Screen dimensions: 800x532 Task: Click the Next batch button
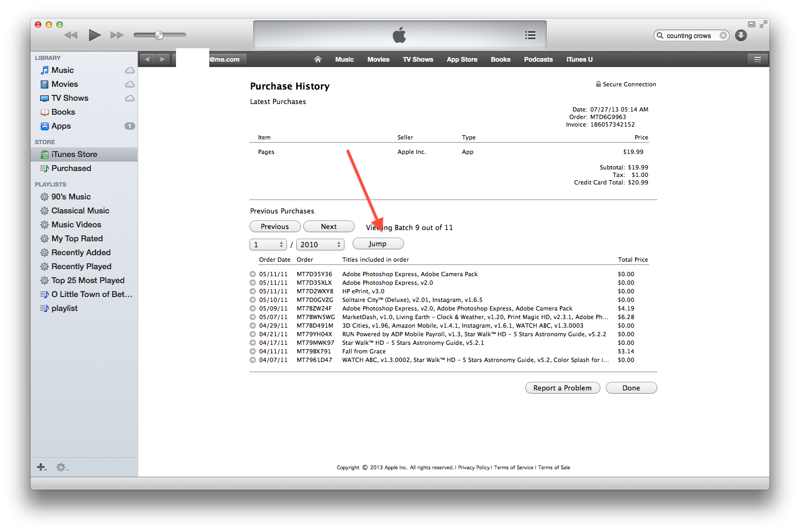click(x=329, y=227)
